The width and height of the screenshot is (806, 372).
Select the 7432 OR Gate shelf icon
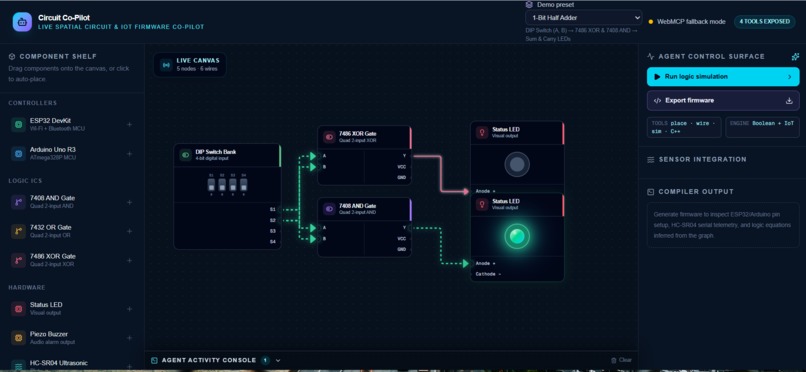point(19,231)
